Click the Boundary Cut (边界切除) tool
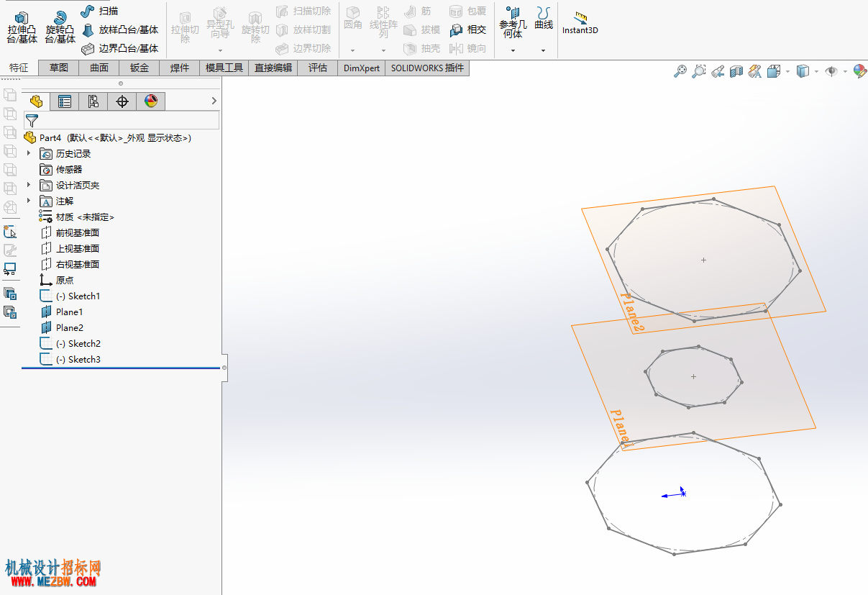Viewport: 868px width, 595px height. point(303,49)
